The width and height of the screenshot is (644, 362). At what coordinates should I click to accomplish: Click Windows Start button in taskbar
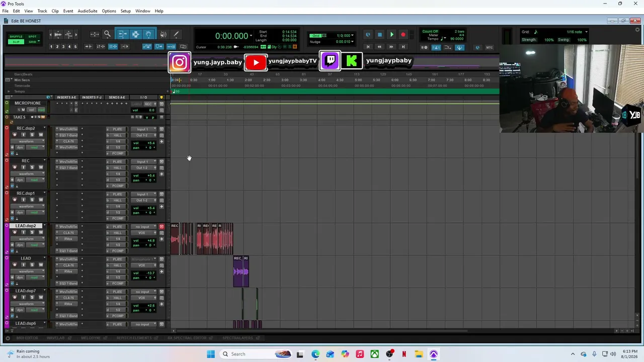coord(211,354)
